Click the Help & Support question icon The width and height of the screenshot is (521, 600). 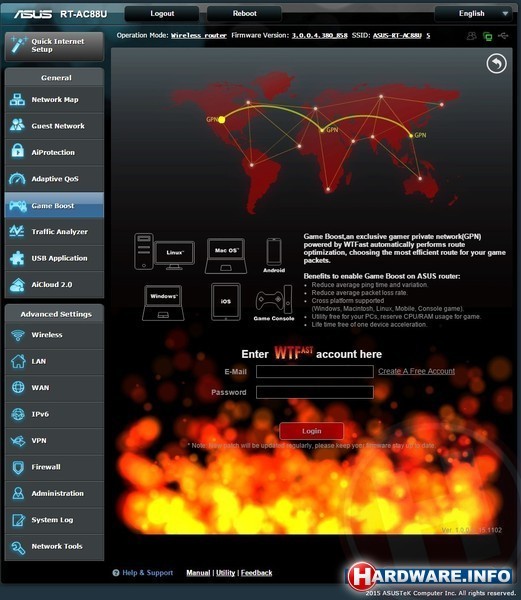point(116,573)
